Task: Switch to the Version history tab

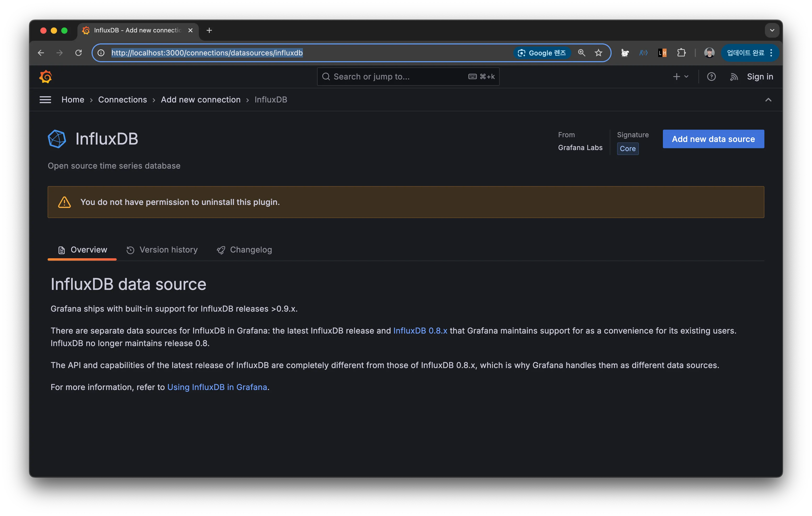Action: [162, 250]
